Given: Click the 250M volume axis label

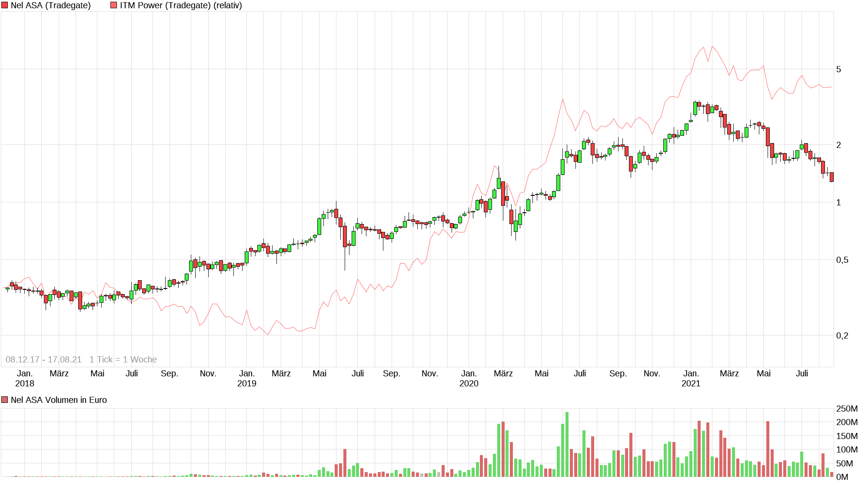Looking at the screenshot, I should point(847,409).
